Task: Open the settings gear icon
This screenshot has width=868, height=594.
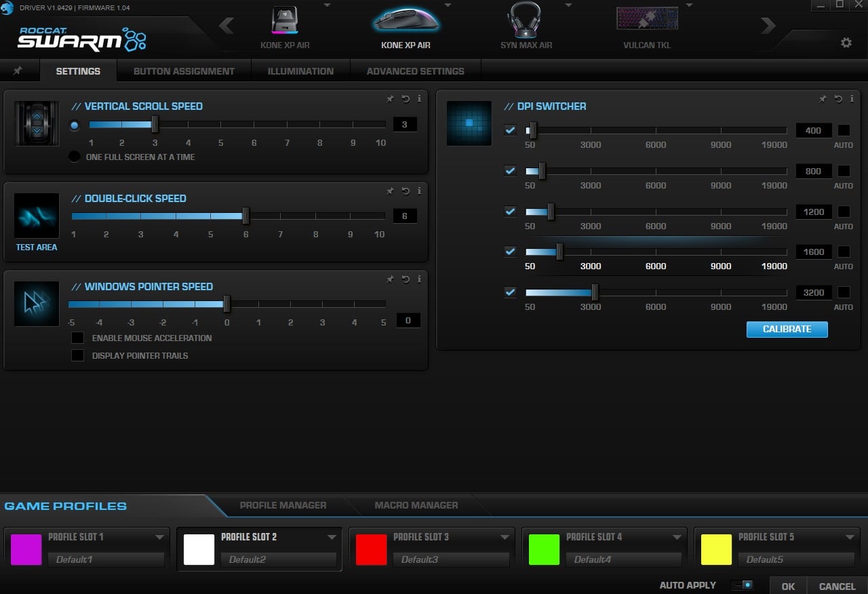Action: click(x=846, y=43)
